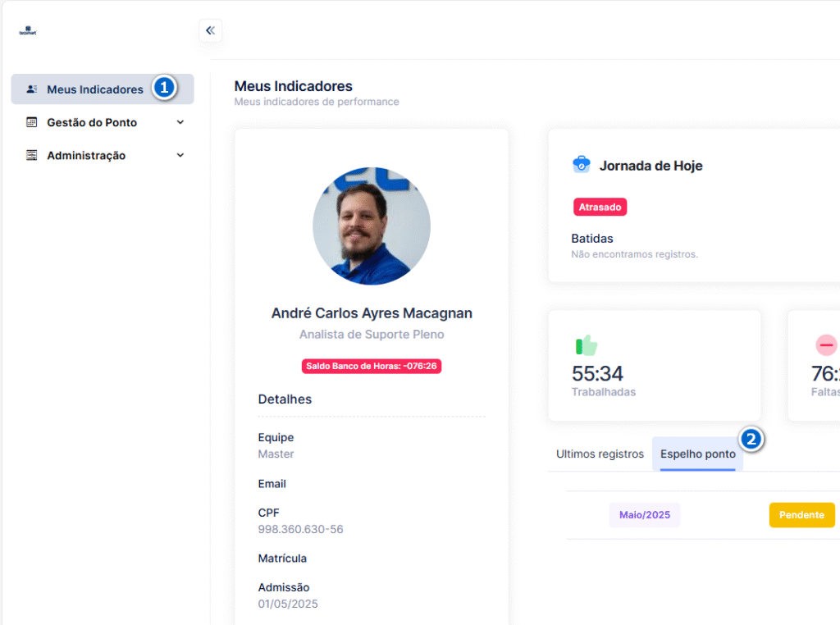Image resolution: width=840 pixels, height=625 pixels.
Task: Click the Não encontramos registros message
Action: pyautogui.click(x=635, y=254)
